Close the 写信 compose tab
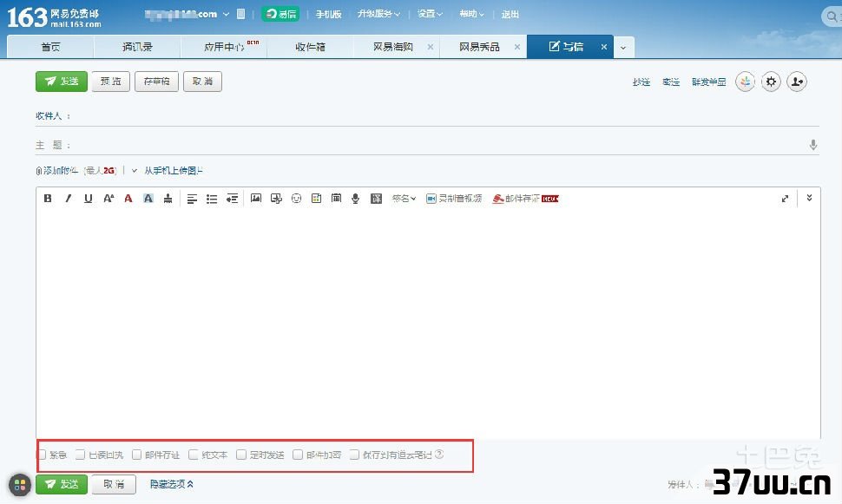842x504 pixels. [x=604, y=47]
